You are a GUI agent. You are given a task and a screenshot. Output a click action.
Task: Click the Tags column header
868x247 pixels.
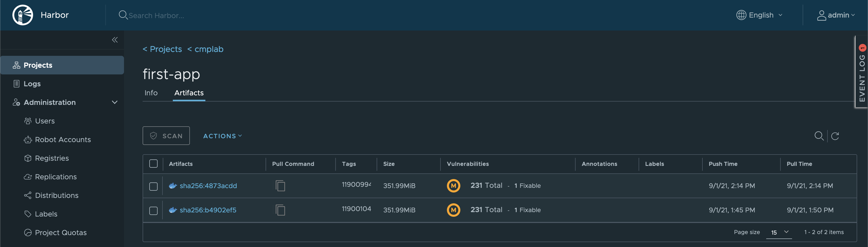click(x=349, y=164)
